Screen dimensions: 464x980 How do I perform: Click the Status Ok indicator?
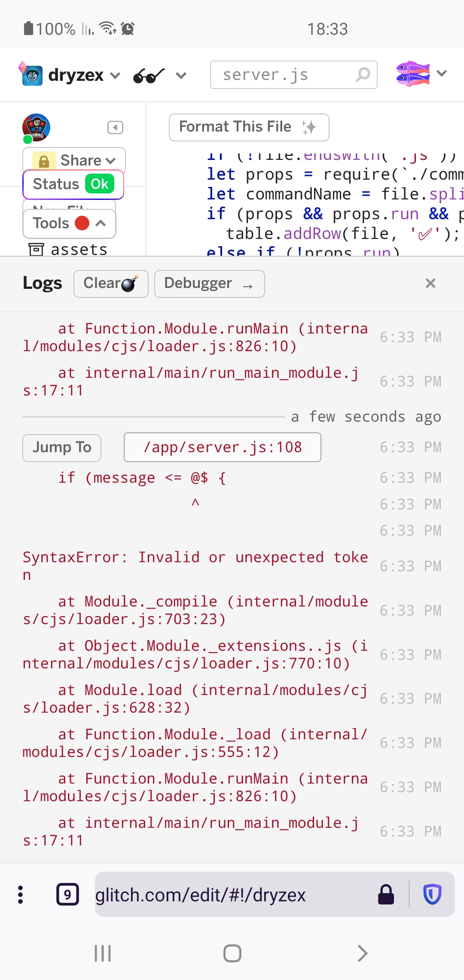(73, 184)
